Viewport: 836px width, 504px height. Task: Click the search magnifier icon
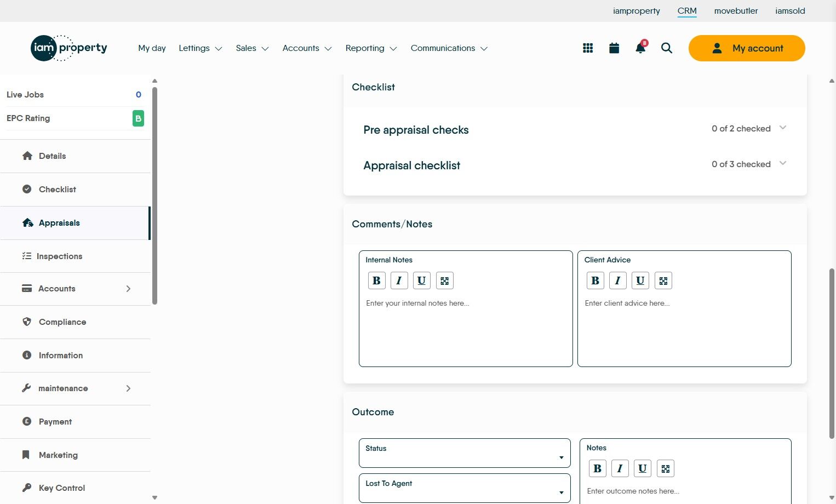[x=667, y=48]
